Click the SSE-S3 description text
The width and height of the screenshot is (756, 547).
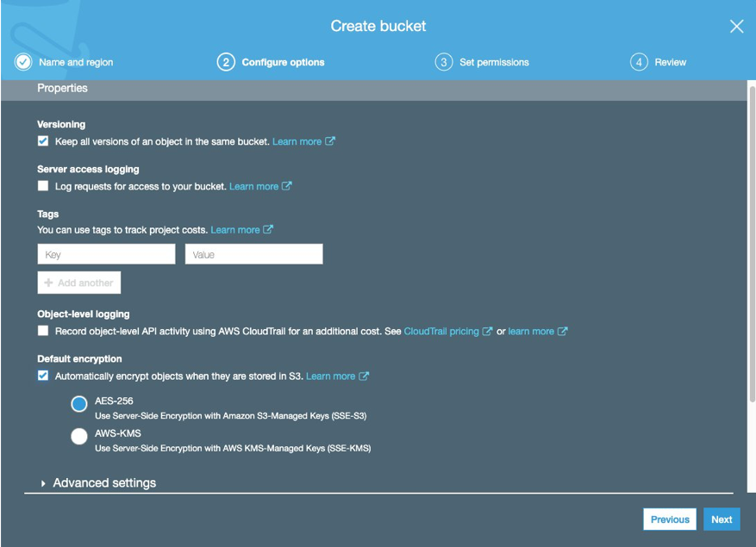pyautogui.click(x=230, y=416)
